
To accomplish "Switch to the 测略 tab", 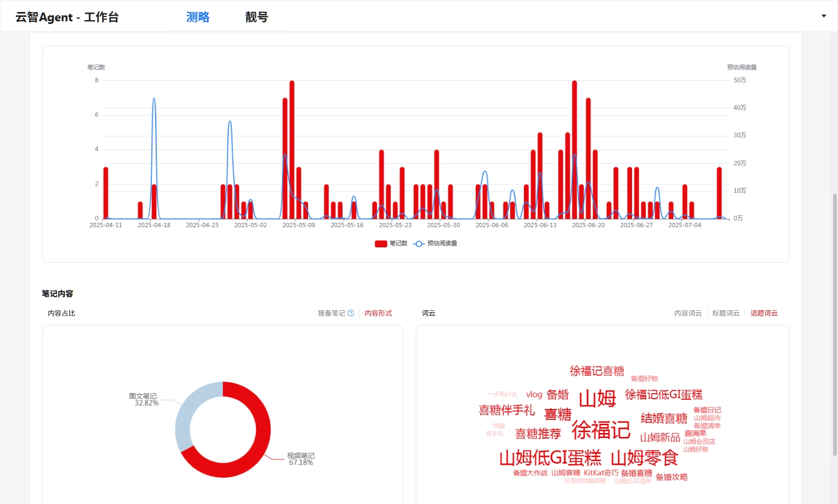I will tap(198, 17).
